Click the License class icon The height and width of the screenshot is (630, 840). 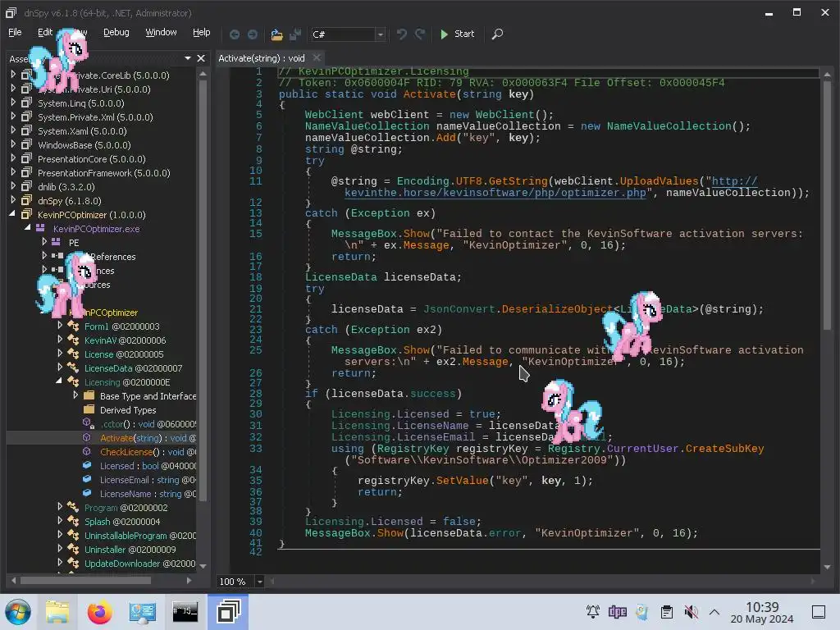click(x=73, y=354)
